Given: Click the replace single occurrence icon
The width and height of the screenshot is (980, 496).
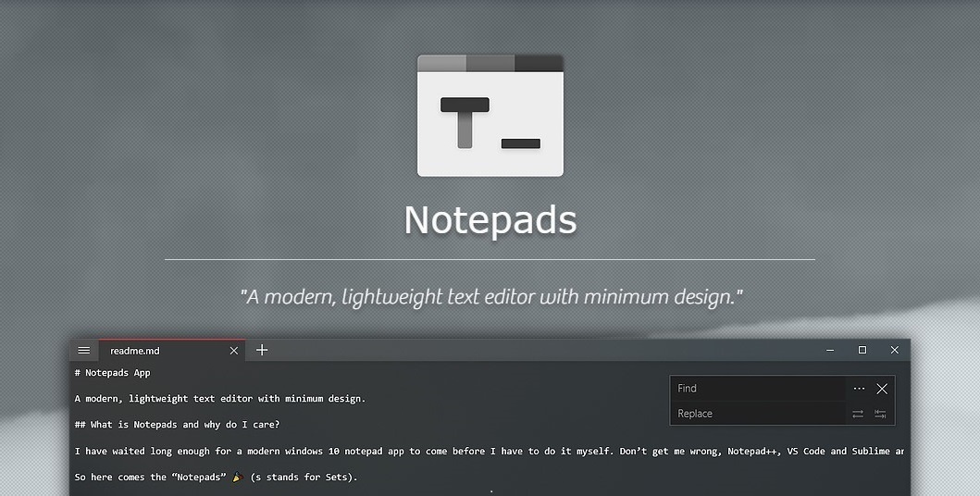Looking at the screenshot, I should point(858,414).
